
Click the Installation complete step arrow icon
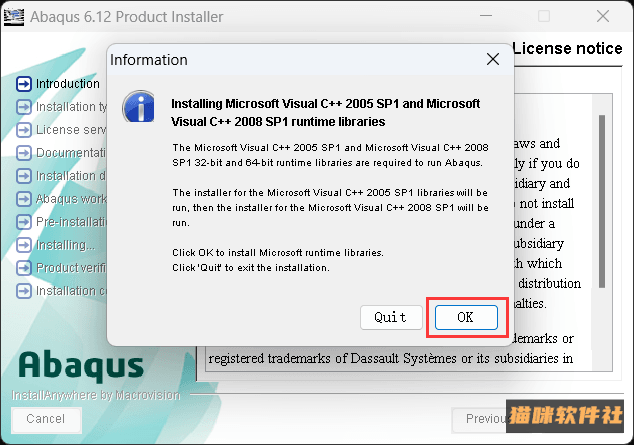(x=24, y=291)
